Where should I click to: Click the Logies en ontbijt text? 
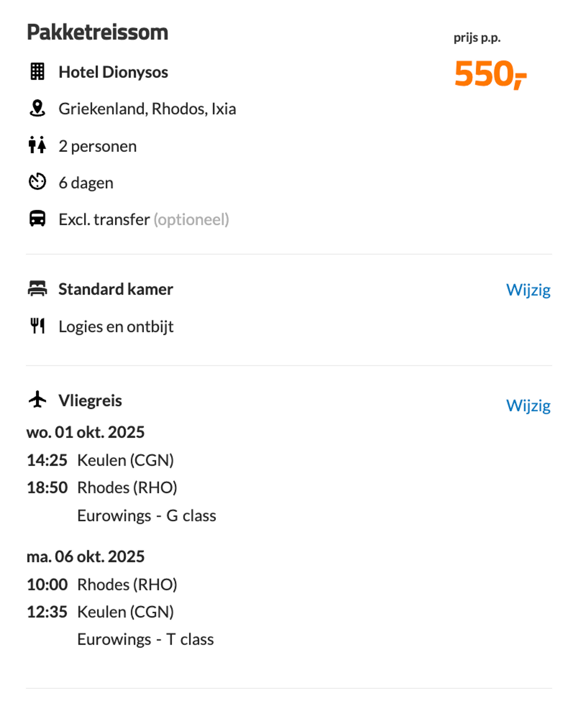coord(116,327)
